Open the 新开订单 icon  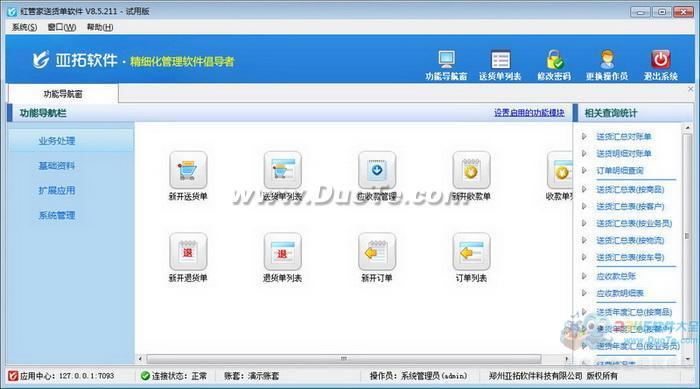[x=377, y=251]
